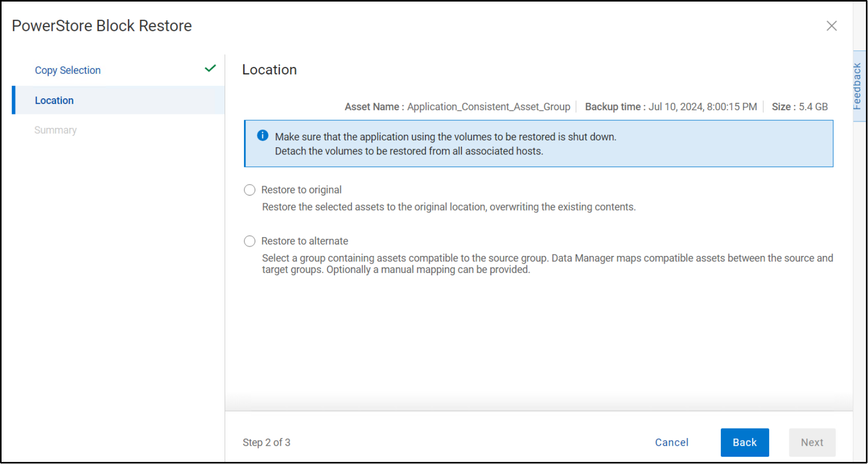Open the Feedback side tab
Image resolution: width=868 pixels, height=464 pixels.
pyautogui.click(x=859, y=86)
